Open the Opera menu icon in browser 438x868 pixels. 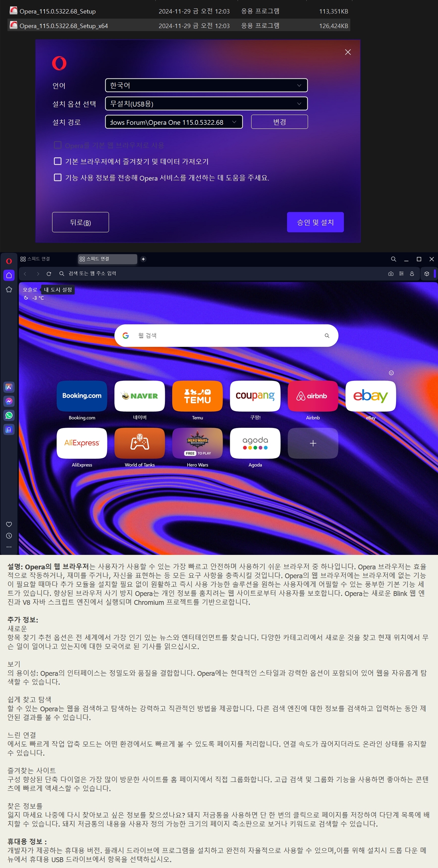(9, 261)
